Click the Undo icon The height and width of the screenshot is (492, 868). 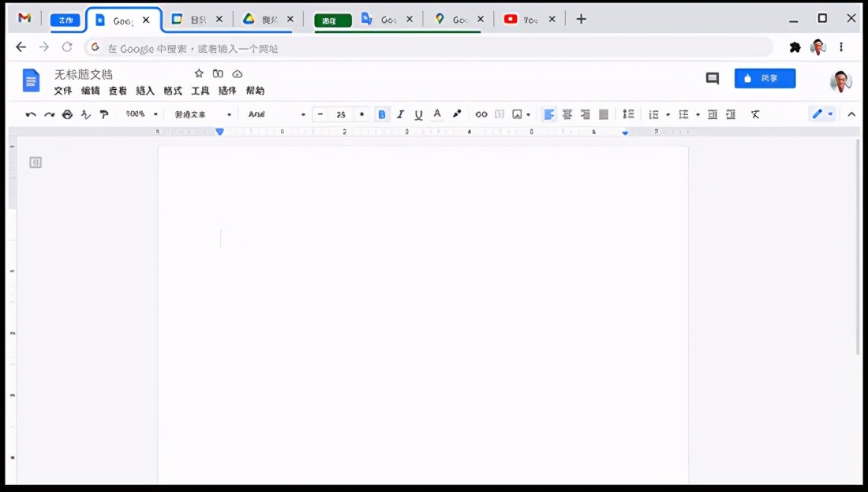30,114
